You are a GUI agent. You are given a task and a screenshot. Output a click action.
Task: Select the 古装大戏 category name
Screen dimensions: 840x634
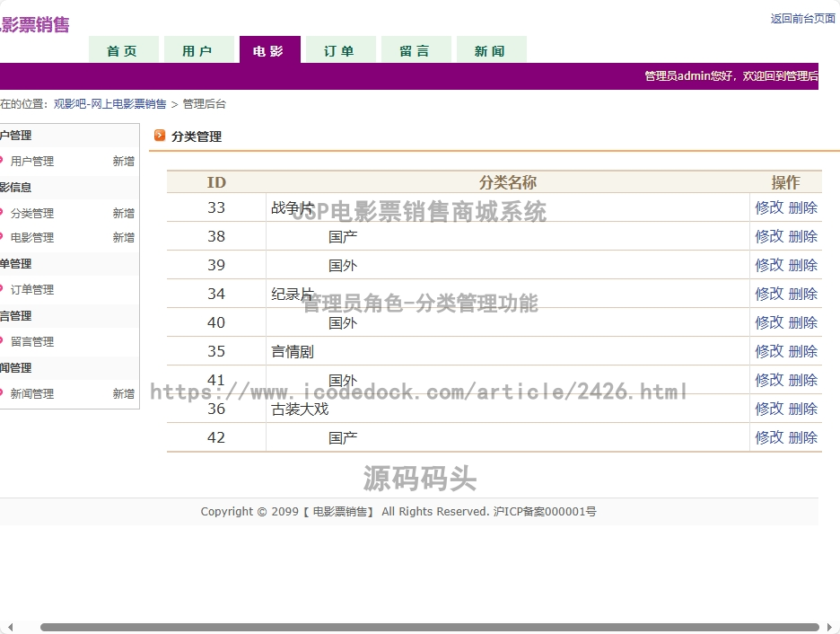coord(300,409)
